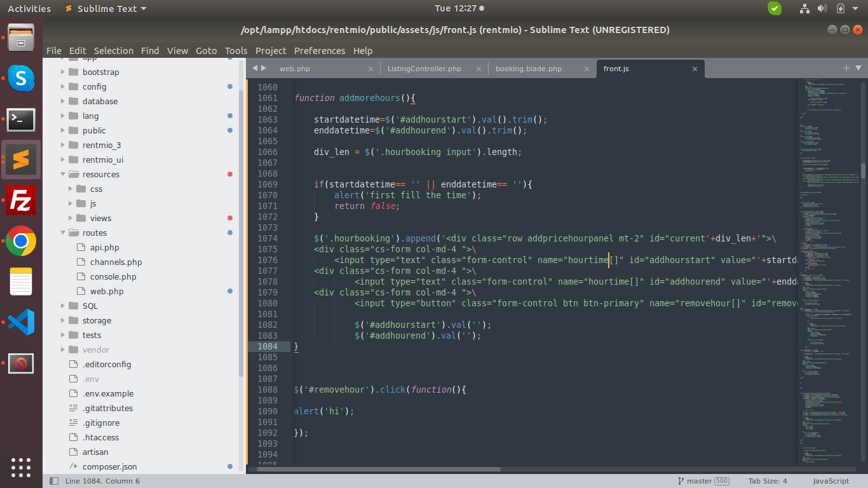Open channels.php in the sidebar

click(116, 262)
